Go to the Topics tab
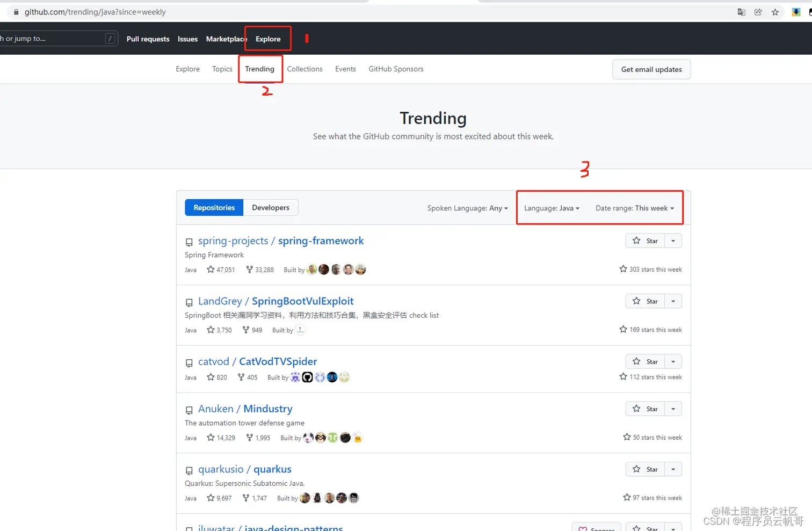 [222, 69]
